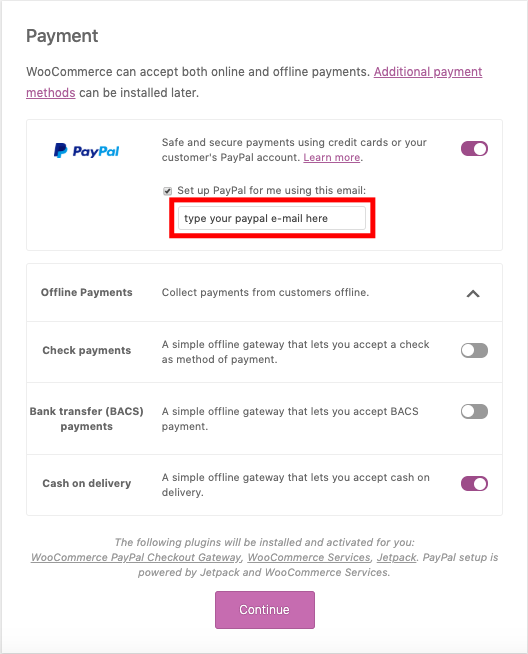The width and height of the screenshot is (528, 654).
Task: Click the Bank transfer (BACS) payments label
Action: [86, 419]
